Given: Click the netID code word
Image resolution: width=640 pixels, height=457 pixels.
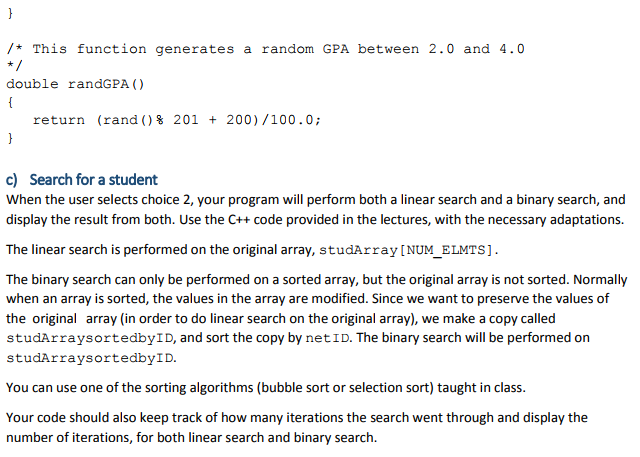Looking at the screenshot, I should tap(328, 338).
